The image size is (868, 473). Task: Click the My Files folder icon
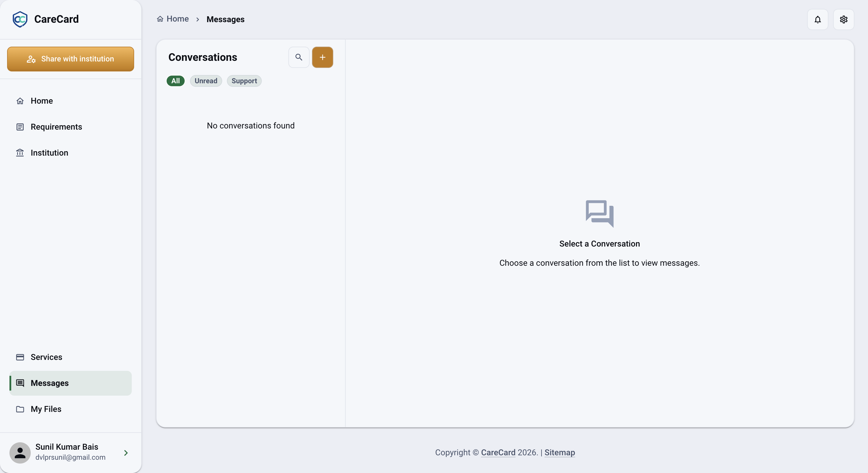(x=20, y=409)
